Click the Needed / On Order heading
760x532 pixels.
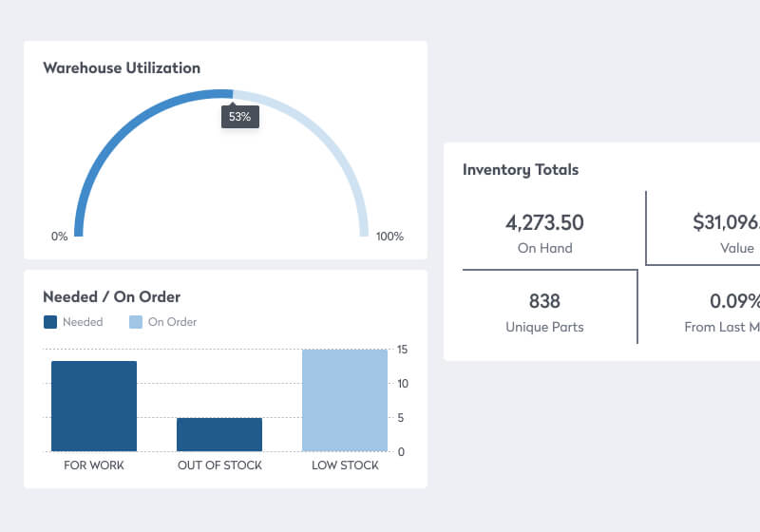(x=112, y=297)
